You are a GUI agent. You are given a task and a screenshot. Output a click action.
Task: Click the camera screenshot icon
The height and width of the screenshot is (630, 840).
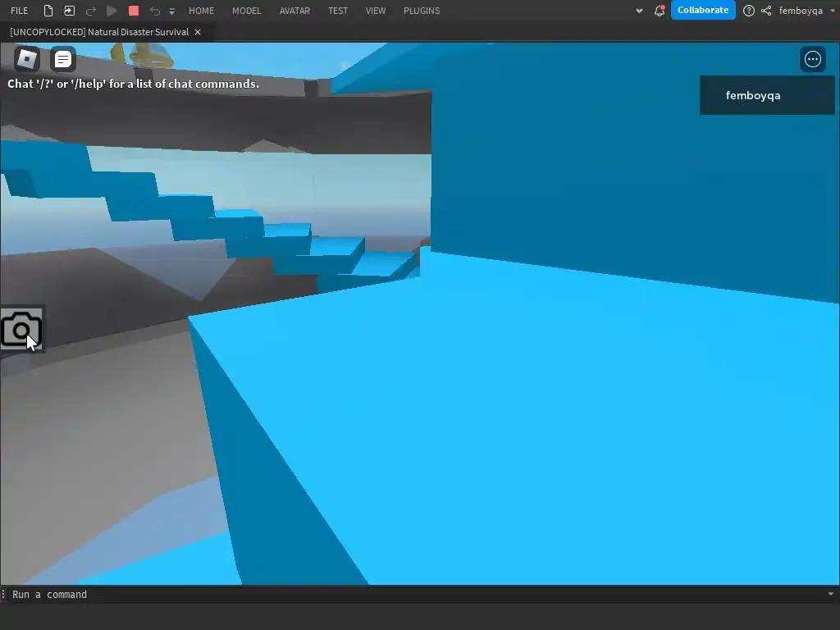coord(21,330)
